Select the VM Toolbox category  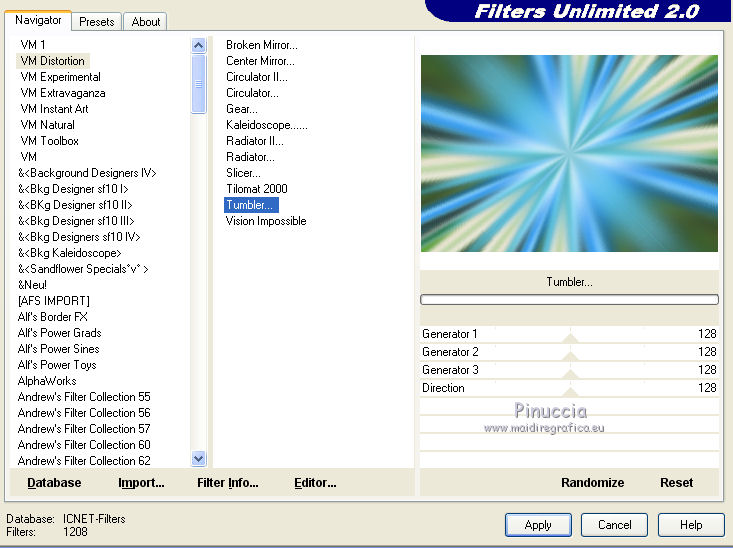(49, 141)
